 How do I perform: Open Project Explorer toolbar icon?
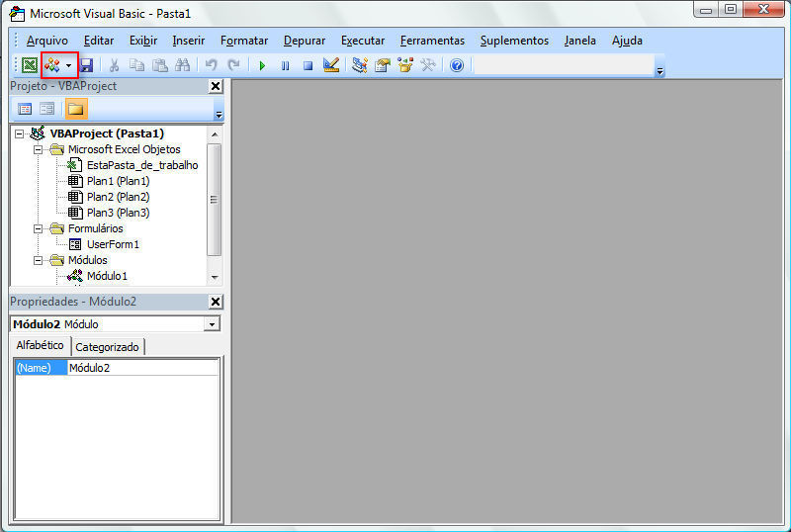pos(360,65)
